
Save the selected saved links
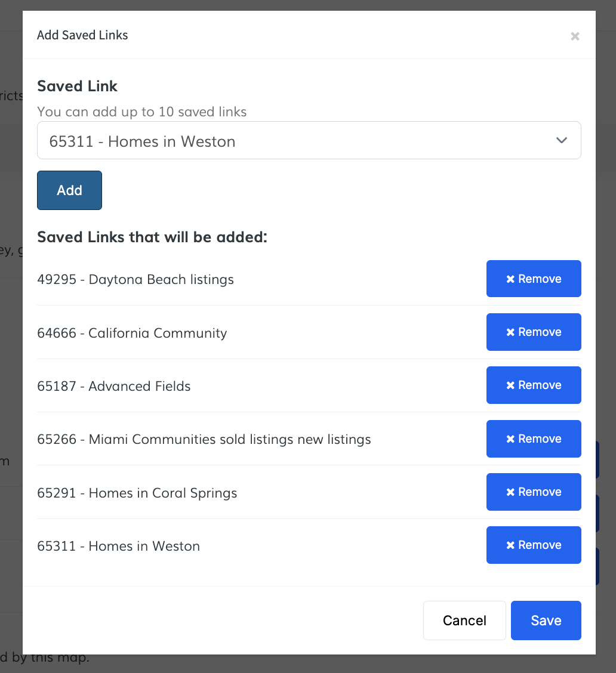[546, 620]
